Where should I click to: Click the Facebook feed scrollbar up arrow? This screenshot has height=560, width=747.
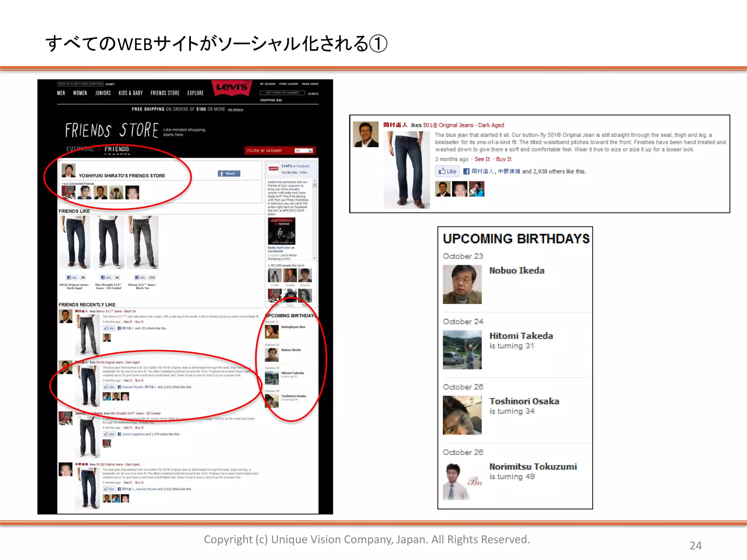(314, 181)
